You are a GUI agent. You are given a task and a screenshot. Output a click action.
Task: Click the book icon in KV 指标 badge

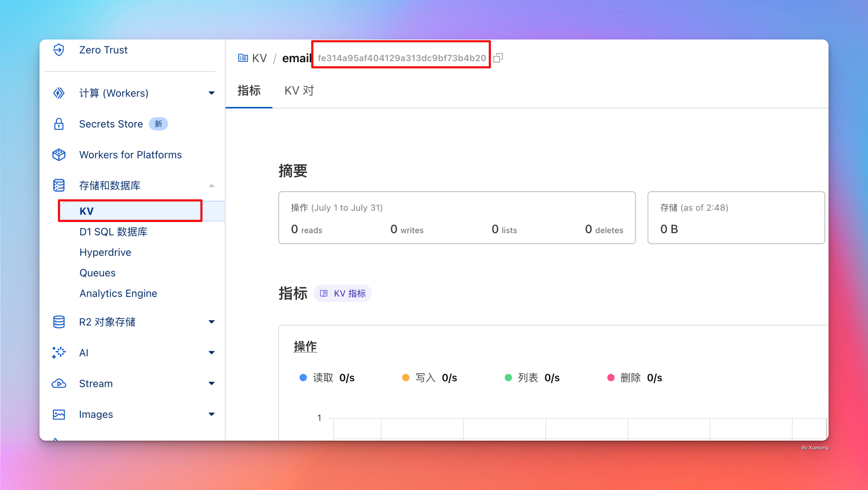324,293
